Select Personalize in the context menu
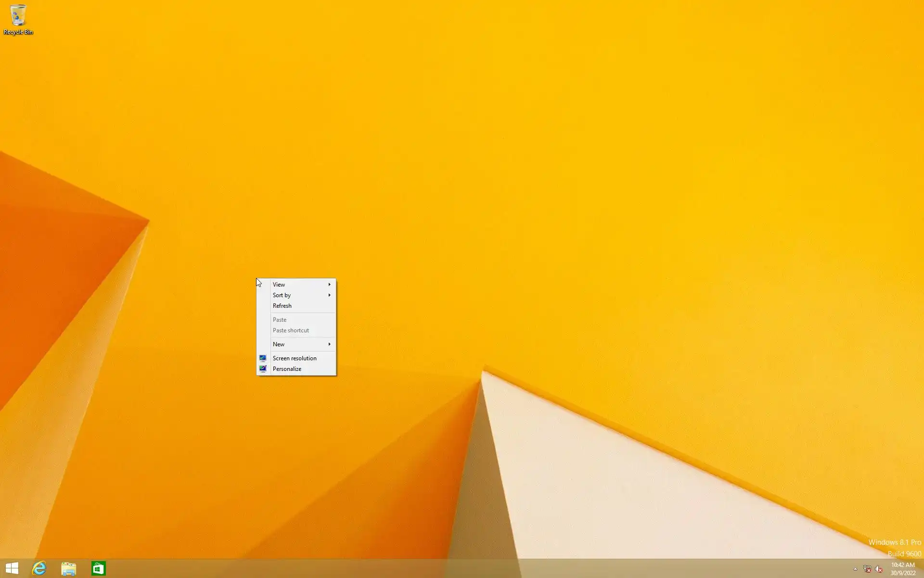 287,369
